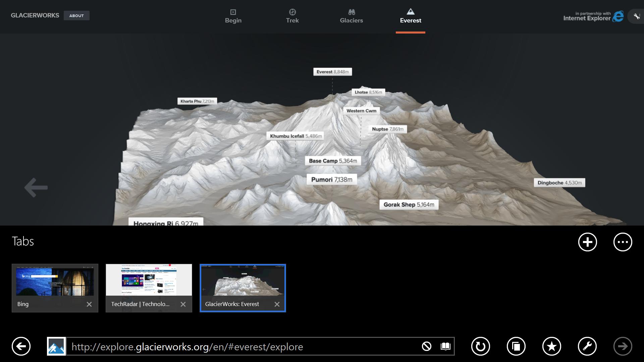Select the GlacierWorks: Everest tab thumbnail
Image resolution: width=644 pixels, height=362 pixels.
click(x=243, y=288)
